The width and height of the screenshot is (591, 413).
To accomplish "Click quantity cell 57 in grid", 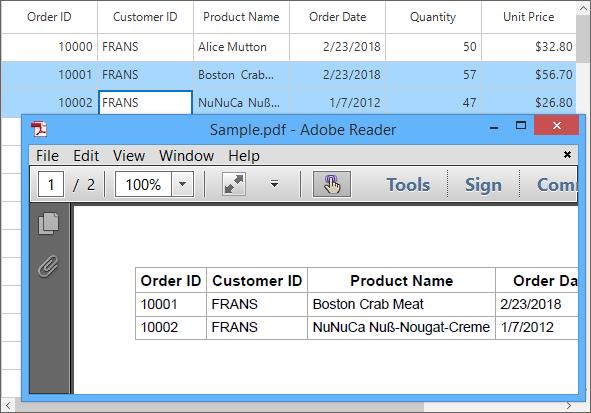I will (x=433, y=75).
